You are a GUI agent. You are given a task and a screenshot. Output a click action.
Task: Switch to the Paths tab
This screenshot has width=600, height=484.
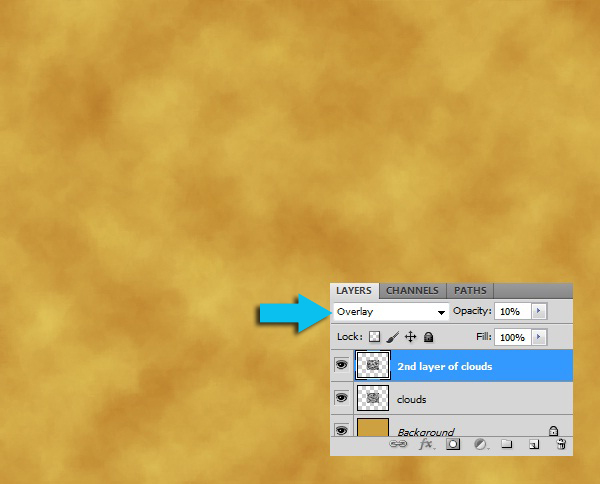(x=468, y=291)
